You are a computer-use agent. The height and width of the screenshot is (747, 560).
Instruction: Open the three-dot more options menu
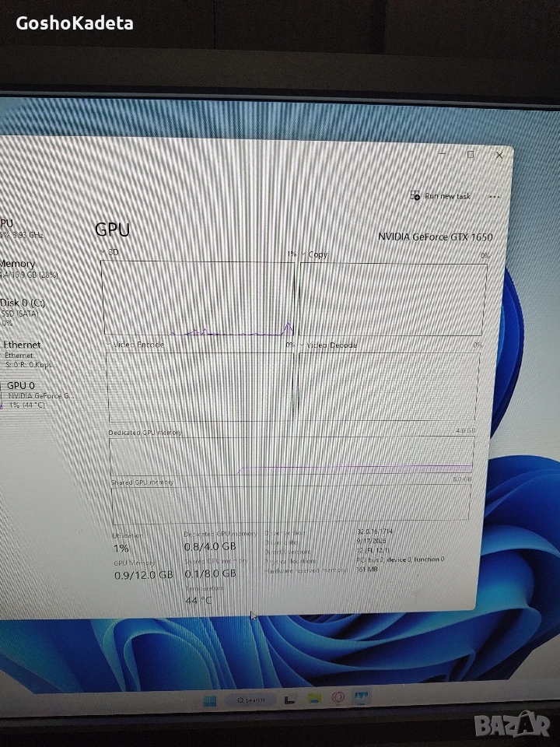pyautogui.click(x=495, y=197)
